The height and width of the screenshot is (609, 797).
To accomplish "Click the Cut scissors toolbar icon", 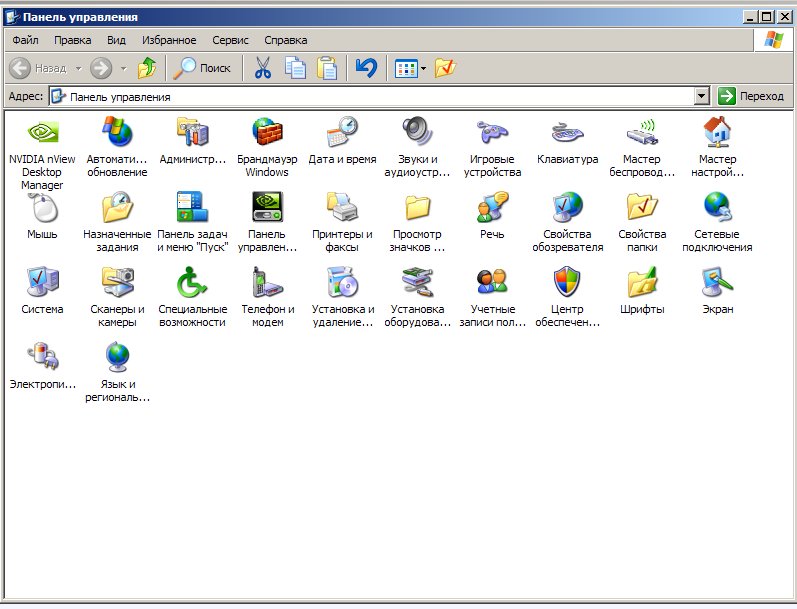I will click(x=263, y=68).
